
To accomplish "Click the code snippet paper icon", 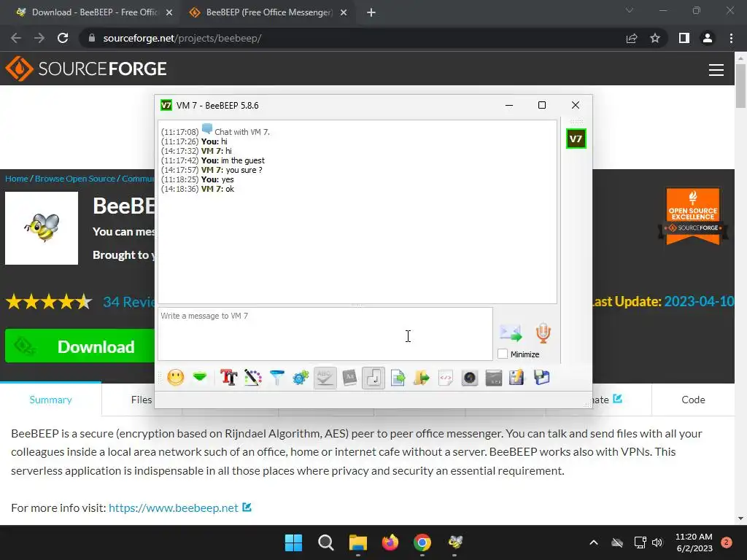I will [x=446, y=378].
